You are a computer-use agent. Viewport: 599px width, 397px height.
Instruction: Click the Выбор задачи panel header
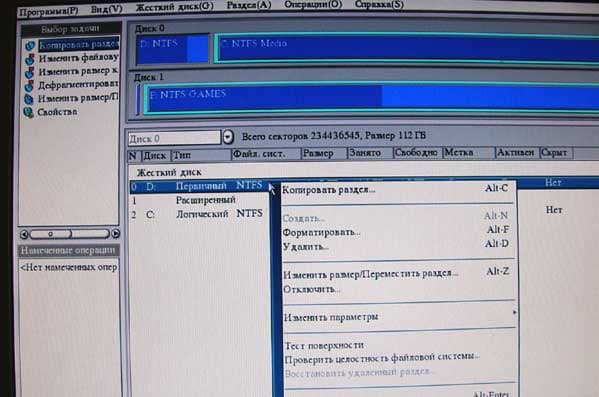point(71,29)
